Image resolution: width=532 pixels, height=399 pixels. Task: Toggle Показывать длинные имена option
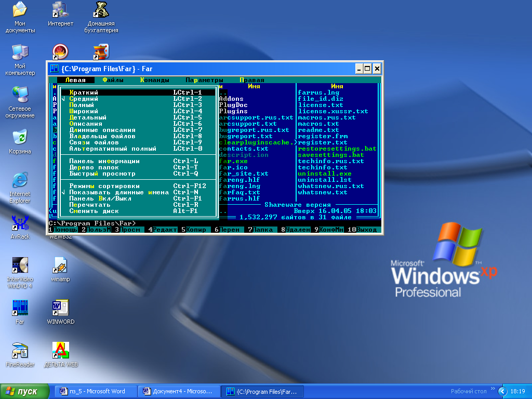click(138, 192)
